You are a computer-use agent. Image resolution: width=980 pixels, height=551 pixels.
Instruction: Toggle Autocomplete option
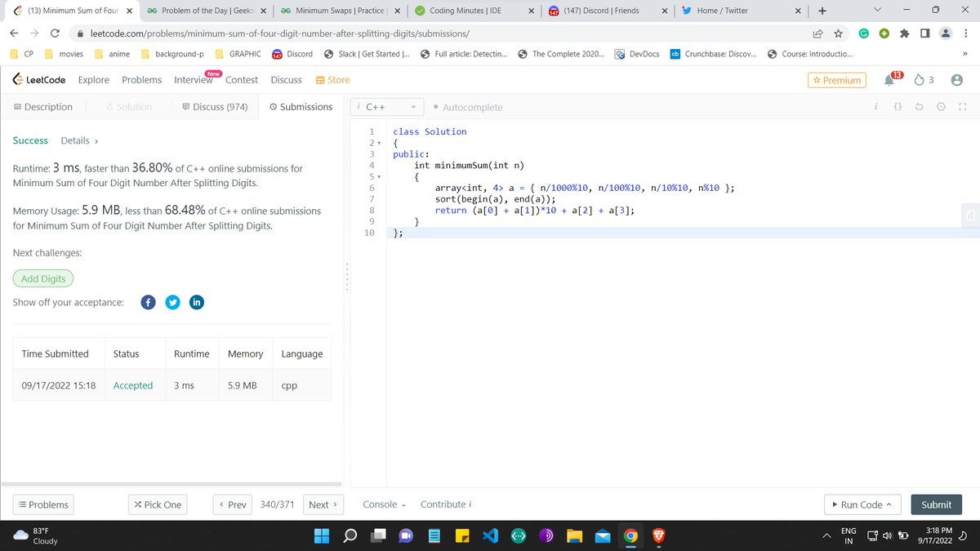click(x=469, y=107)
